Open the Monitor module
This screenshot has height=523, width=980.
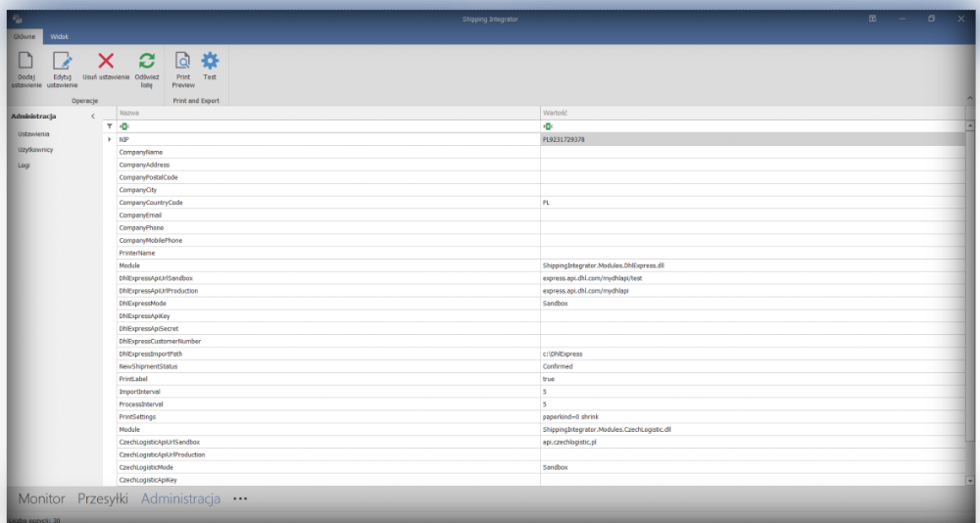pos(41,499)
